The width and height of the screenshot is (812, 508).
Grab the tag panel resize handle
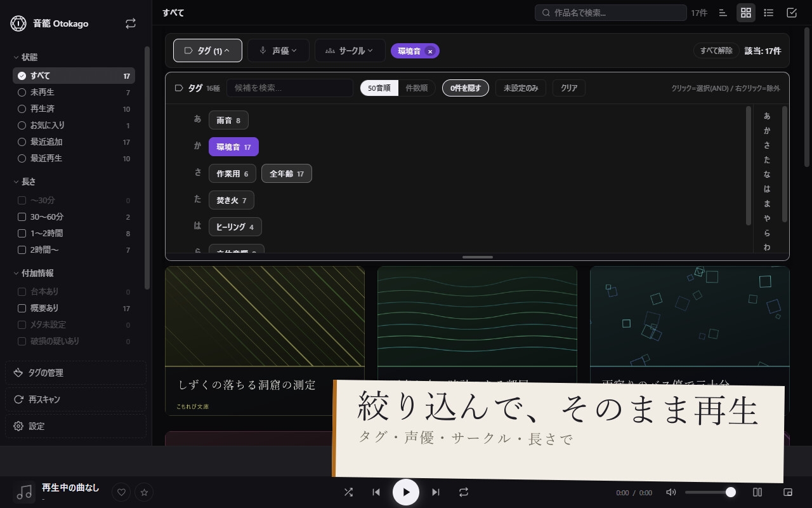coord(478,257)
